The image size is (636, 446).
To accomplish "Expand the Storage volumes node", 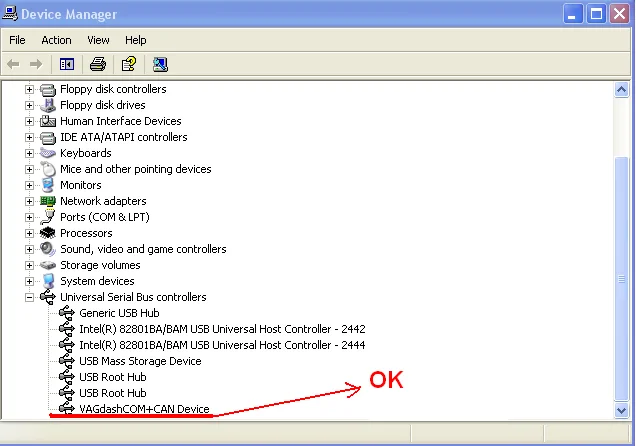I will [x=29, y=265].
